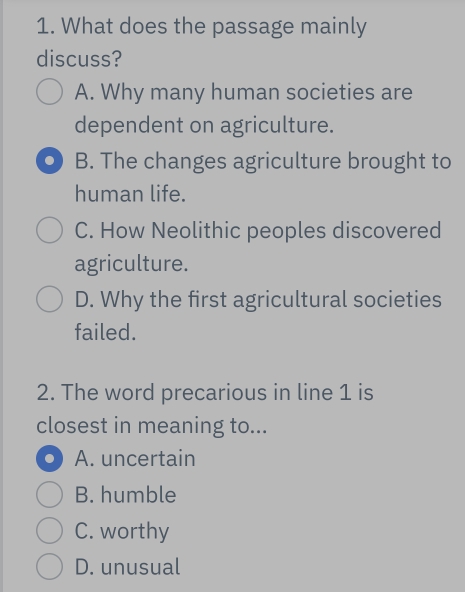
Task: Click the selected radio for 'The changes agriculture brought'
Action: pyautogui.click(x=49, y=161)
